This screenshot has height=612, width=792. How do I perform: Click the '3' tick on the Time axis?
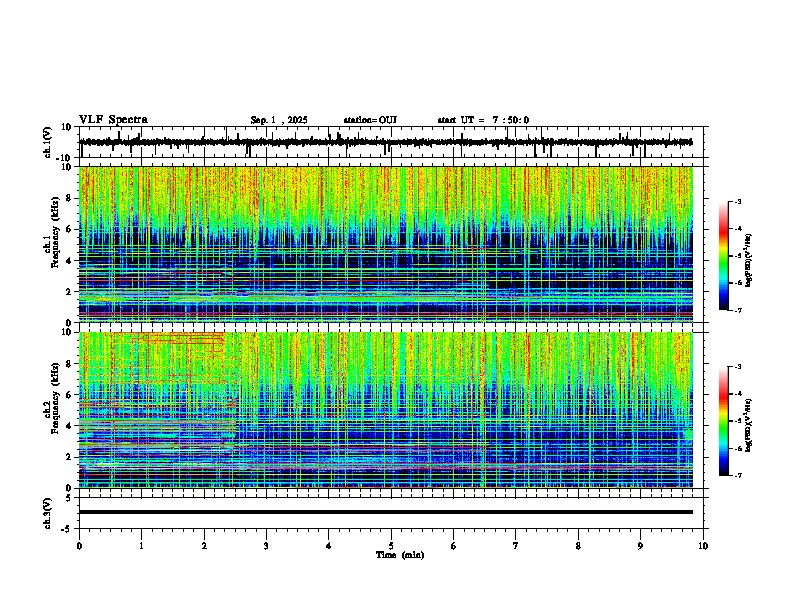point(266,546)
